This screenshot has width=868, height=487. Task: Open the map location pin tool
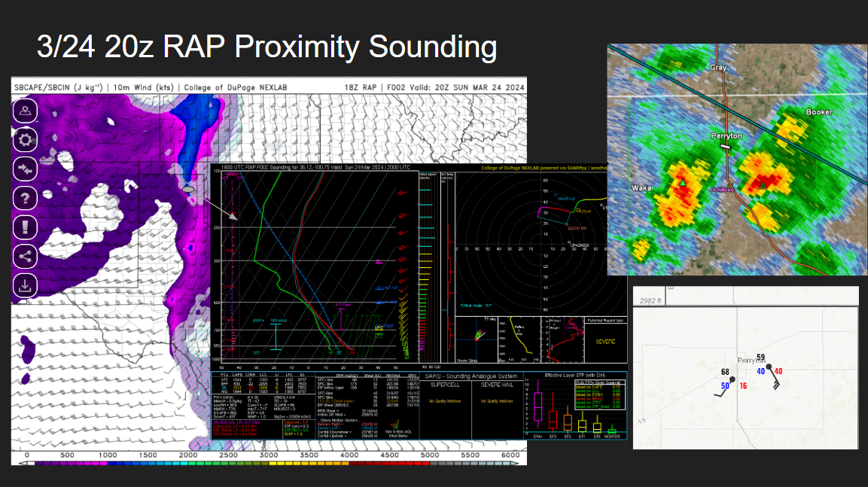pyautogui.click(x=25, y=110)
